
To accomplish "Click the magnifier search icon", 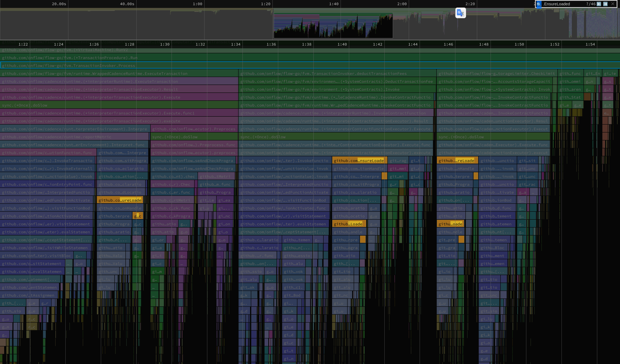I will [539, 4].
